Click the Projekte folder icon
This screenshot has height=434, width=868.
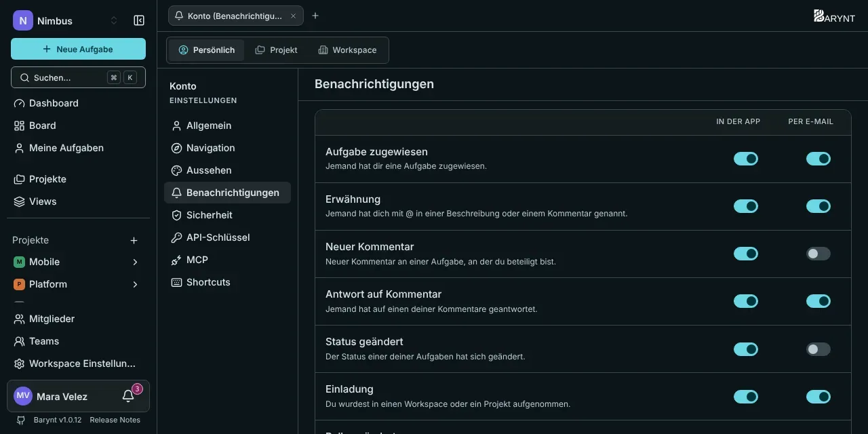tap(19, 179)
